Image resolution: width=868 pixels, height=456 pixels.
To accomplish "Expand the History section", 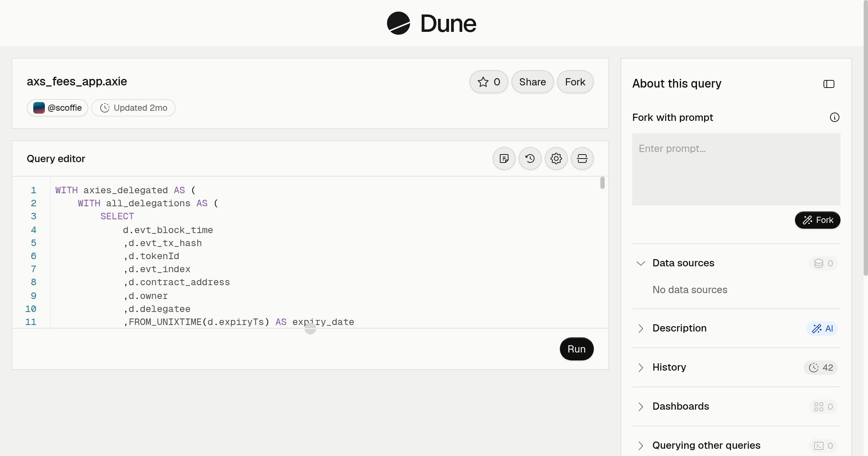I will pyautogui.click(x=641, y=367).
